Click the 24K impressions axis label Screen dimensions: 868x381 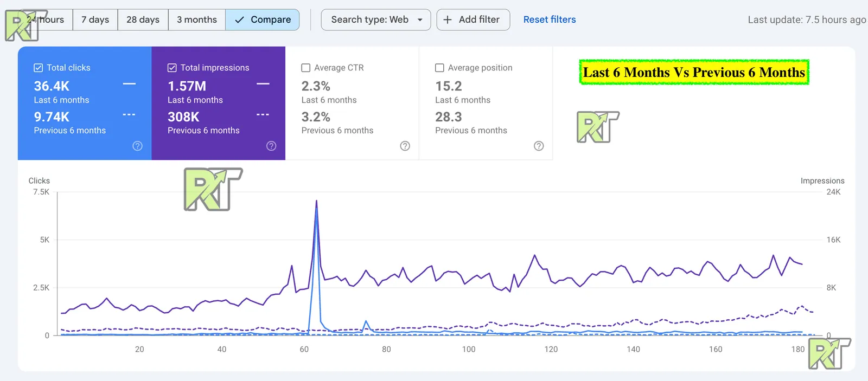pos(833,192)
